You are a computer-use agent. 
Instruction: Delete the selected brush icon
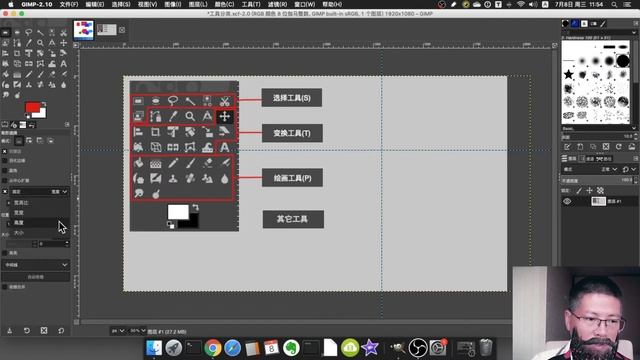tap(606, 147)
